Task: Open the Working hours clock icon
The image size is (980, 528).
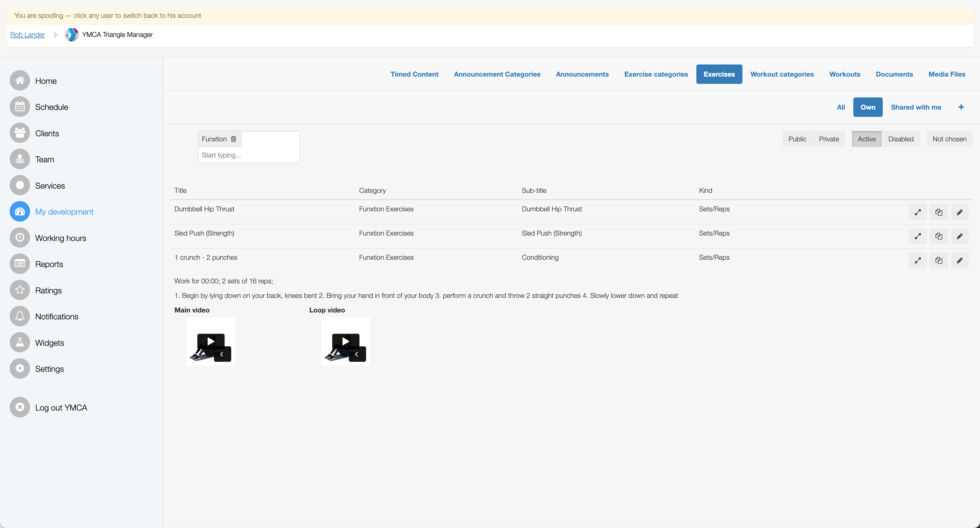Action: [x=20, y=238]
